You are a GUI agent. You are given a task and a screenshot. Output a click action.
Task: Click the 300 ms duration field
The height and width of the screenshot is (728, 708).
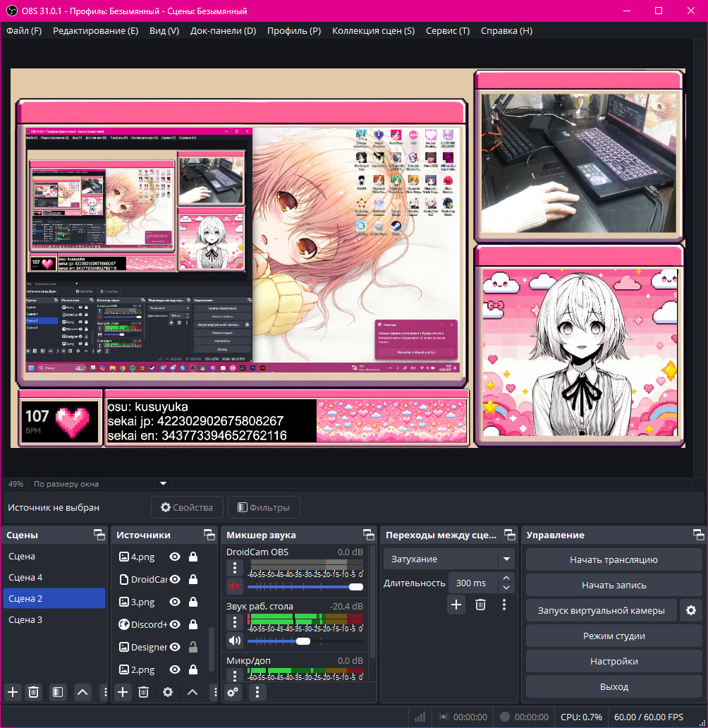(474, 583)
